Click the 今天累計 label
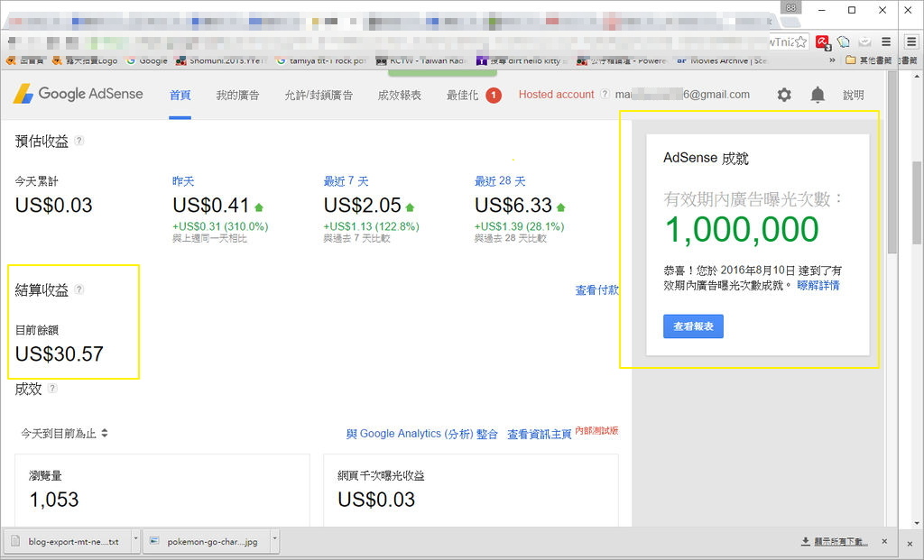Viewport: 924px width, 560px height. [x=36, y=180]
